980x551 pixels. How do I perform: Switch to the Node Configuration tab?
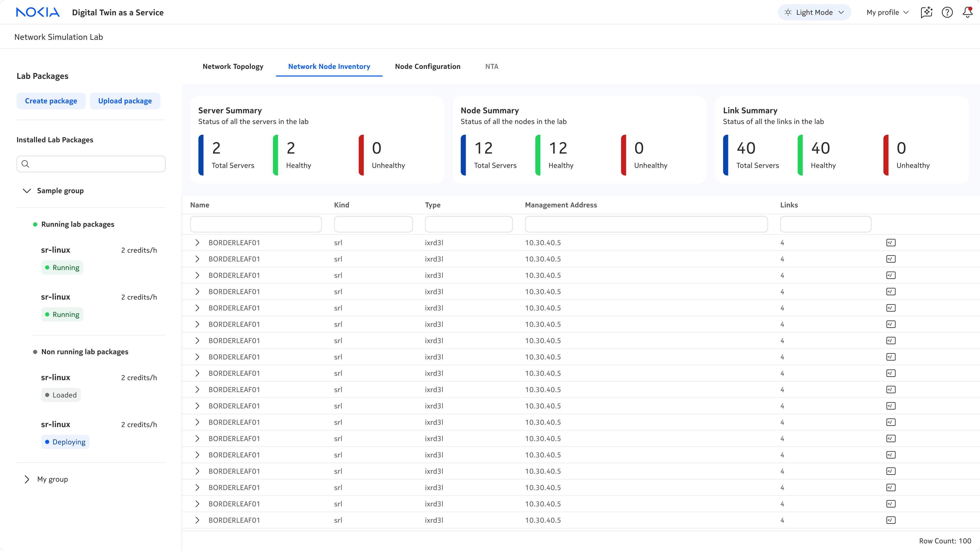pos(427,66)
